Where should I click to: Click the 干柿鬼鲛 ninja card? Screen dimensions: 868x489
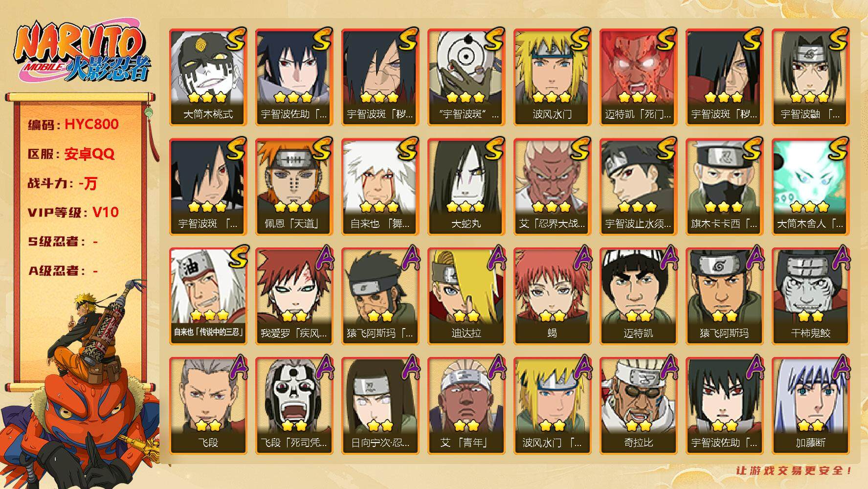(811, 296)
